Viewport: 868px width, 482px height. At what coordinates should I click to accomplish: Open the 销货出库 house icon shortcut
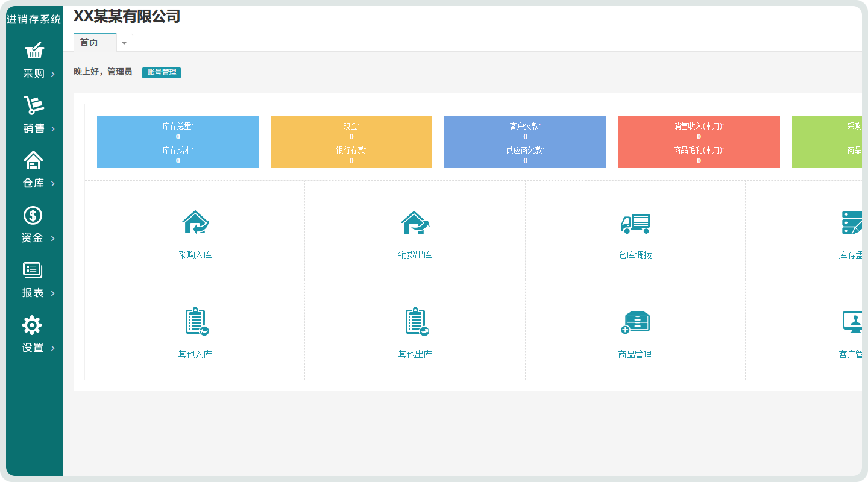415,222
